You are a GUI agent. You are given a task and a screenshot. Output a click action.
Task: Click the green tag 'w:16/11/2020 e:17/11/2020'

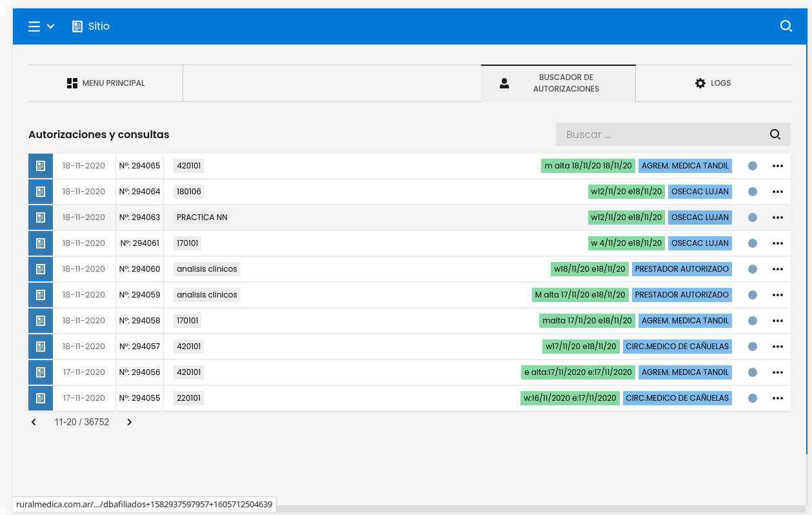click(x=570, y=398)
